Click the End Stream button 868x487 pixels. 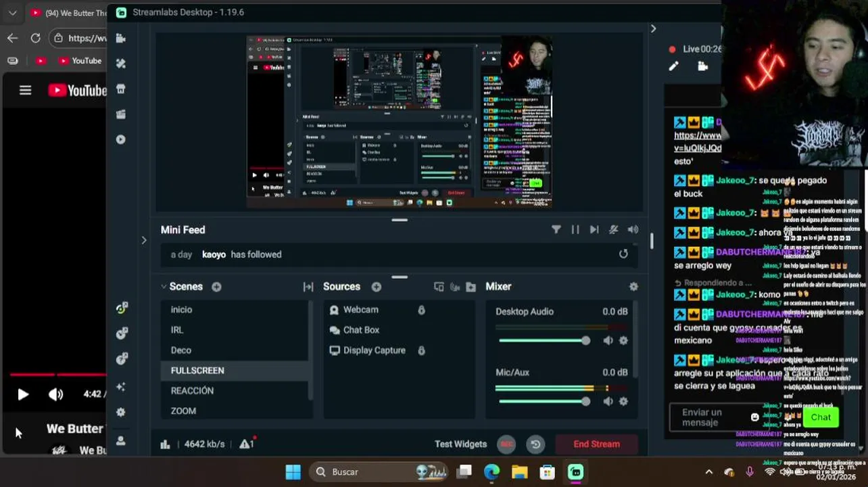tap(596, 444)
